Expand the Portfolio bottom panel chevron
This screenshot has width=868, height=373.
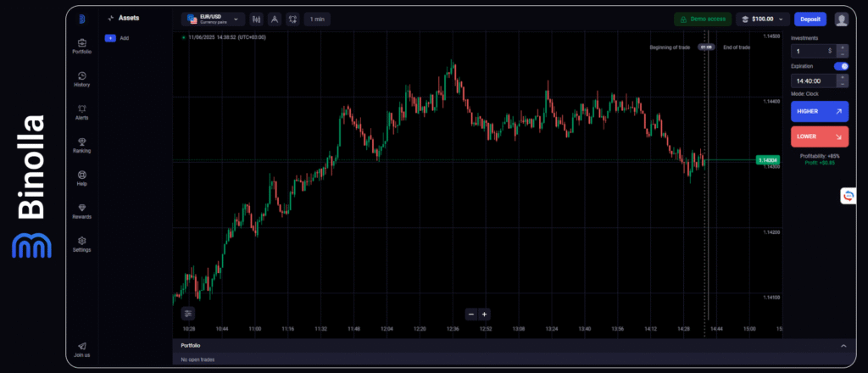(x=843, y=346)
